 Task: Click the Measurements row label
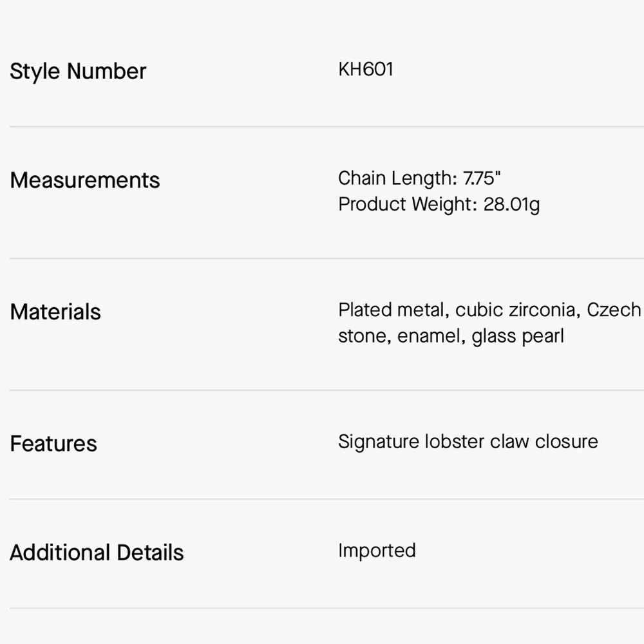pyautogui.click(x=85, y=180)
